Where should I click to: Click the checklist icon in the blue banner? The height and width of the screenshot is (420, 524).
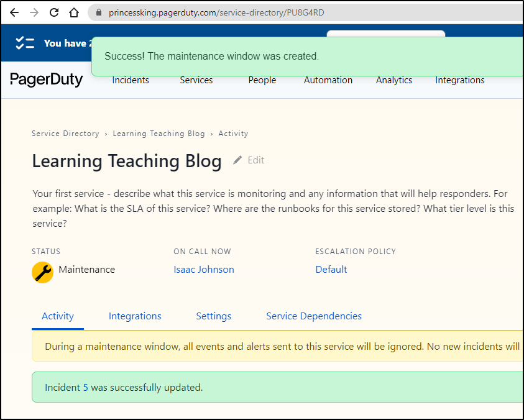coord(25,43)
